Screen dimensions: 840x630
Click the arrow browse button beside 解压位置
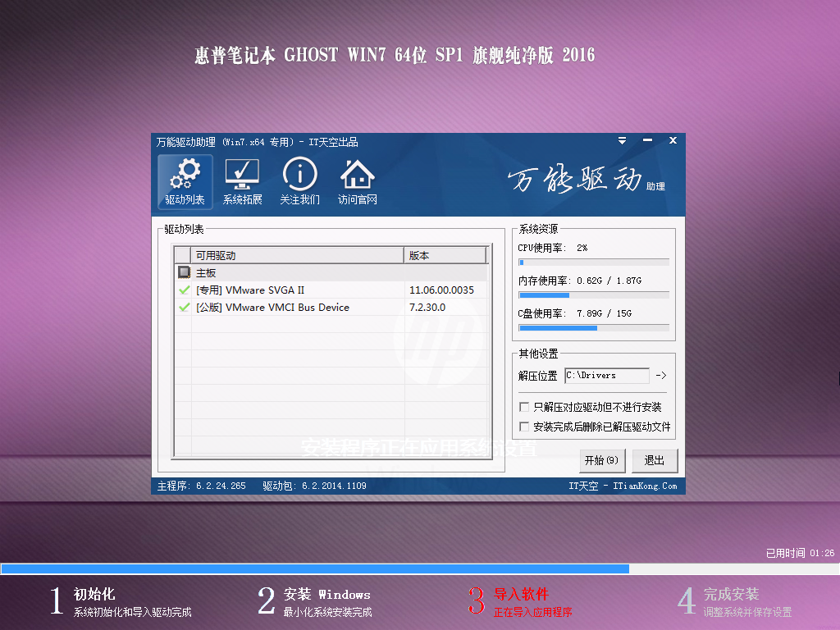(x=661, y=376)
